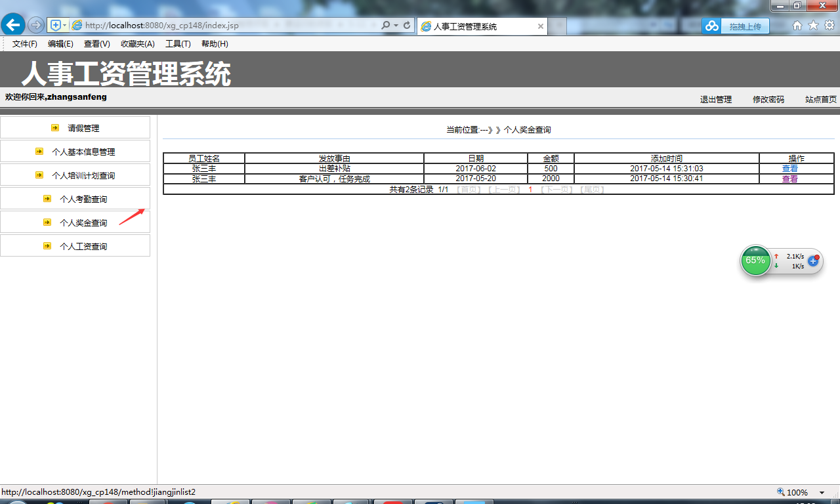Click the browser tools gear icon

click(x=829, y=26)
